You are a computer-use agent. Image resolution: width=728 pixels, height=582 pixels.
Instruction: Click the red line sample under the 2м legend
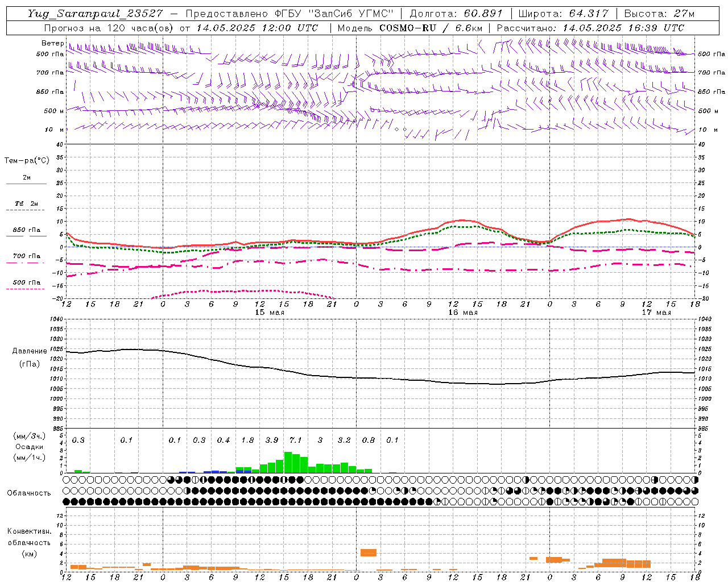tap(26, 184)
